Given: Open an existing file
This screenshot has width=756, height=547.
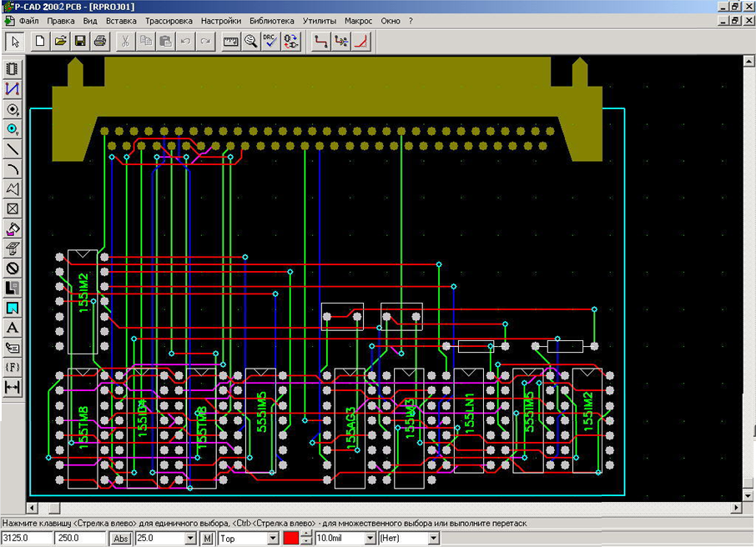Looking at the screenshot, I should point(60,42).
